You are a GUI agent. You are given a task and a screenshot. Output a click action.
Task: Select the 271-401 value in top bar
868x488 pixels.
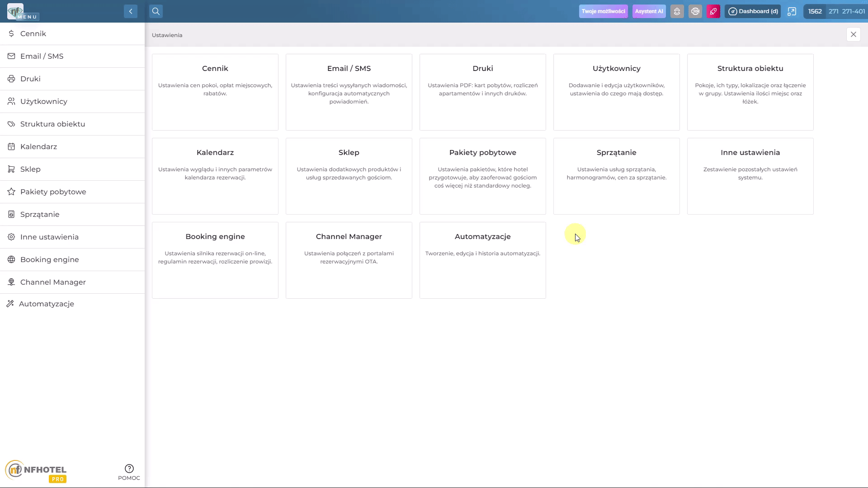[x=854, y=11]
